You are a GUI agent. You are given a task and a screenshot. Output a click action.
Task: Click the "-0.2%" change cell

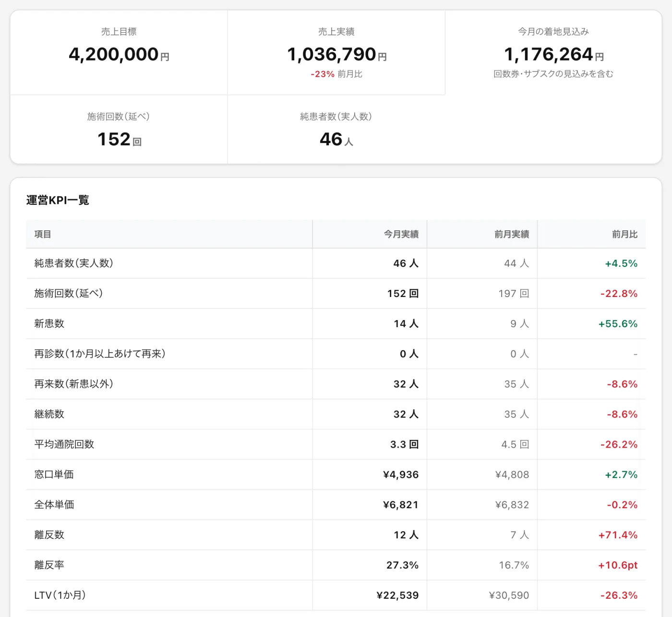pos(622,505)
